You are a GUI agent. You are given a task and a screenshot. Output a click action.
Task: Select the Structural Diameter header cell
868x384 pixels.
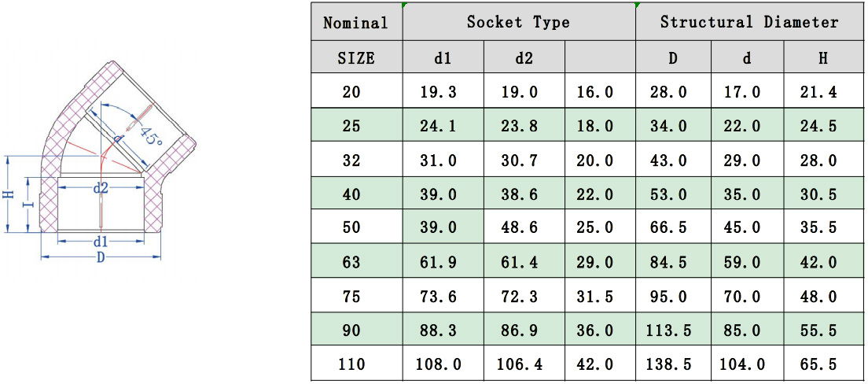(x=748, y=22)
